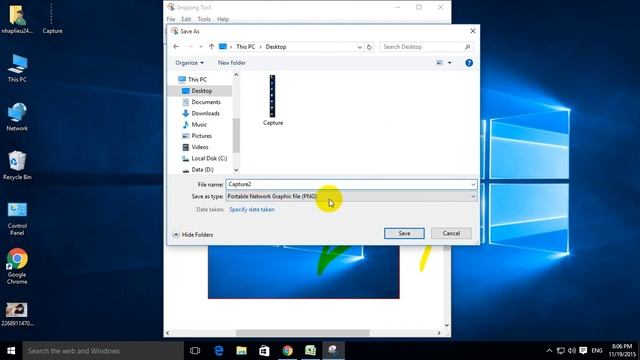This screenshot has width=640, height=360.
Task: Open address bar history dropdown
Action: pos(359,47)
